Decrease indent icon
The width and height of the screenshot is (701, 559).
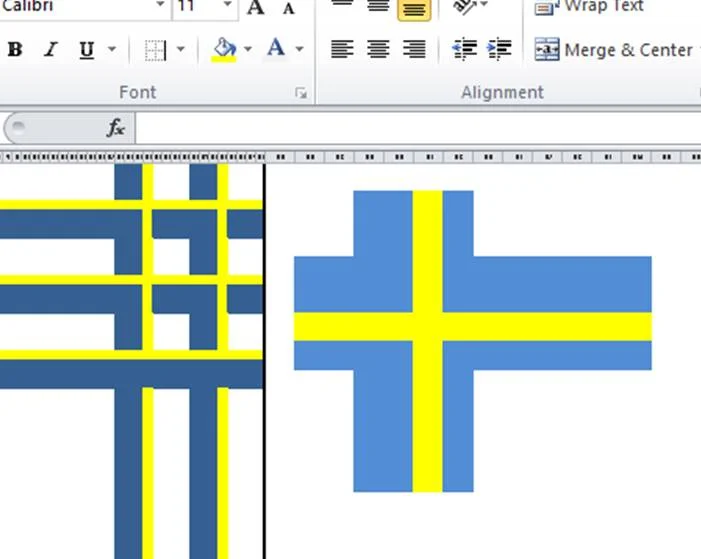point(465,49)
